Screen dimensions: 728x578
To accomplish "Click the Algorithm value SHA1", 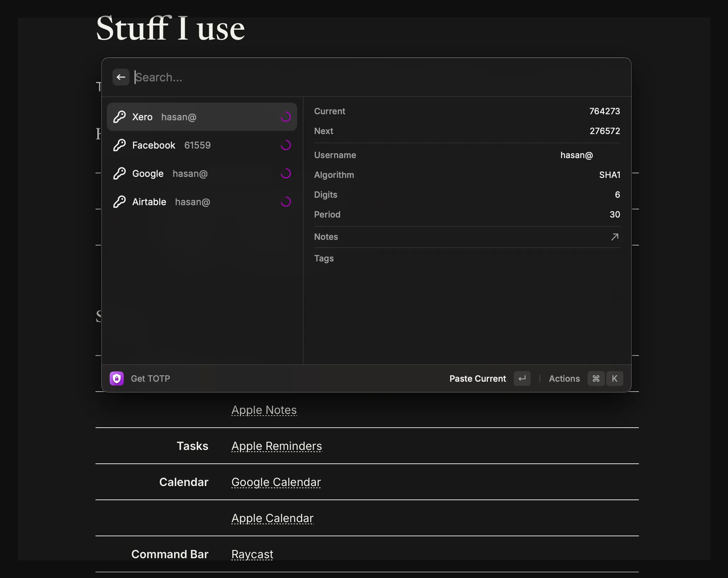I will point(609,175).
